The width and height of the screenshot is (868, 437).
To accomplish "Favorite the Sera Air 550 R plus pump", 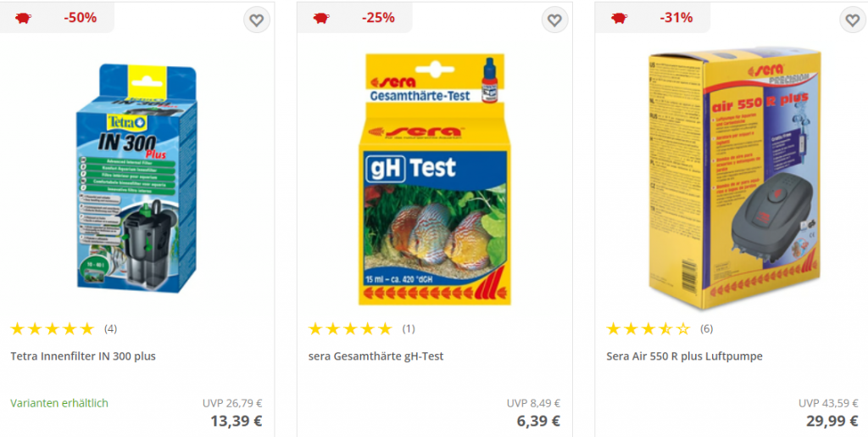I will tap(852, 20).
